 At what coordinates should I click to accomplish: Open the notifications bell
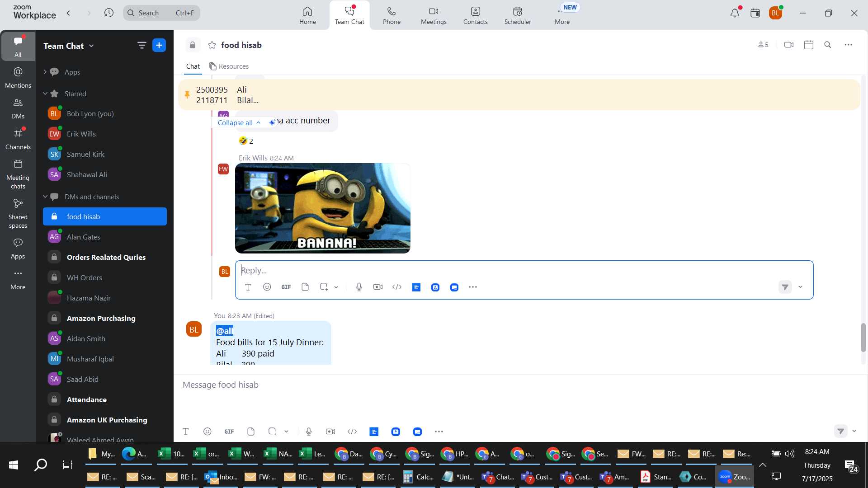tap(735, 13)
